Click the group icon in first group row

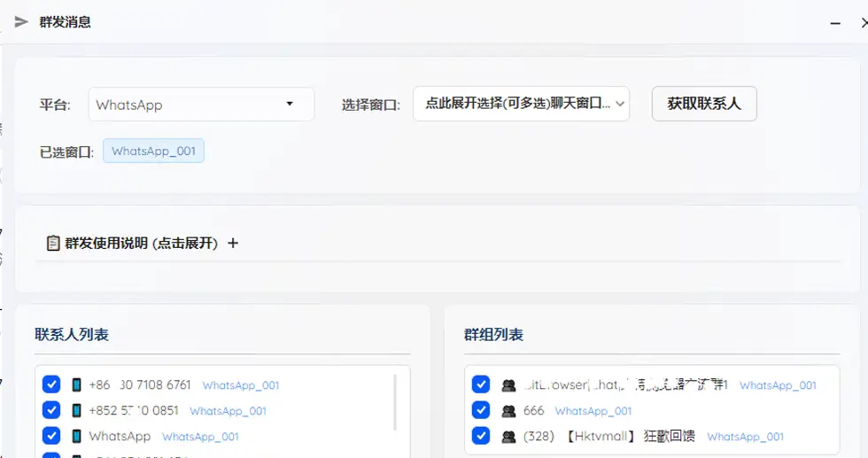pyautogui.click(x=508, y=385)
